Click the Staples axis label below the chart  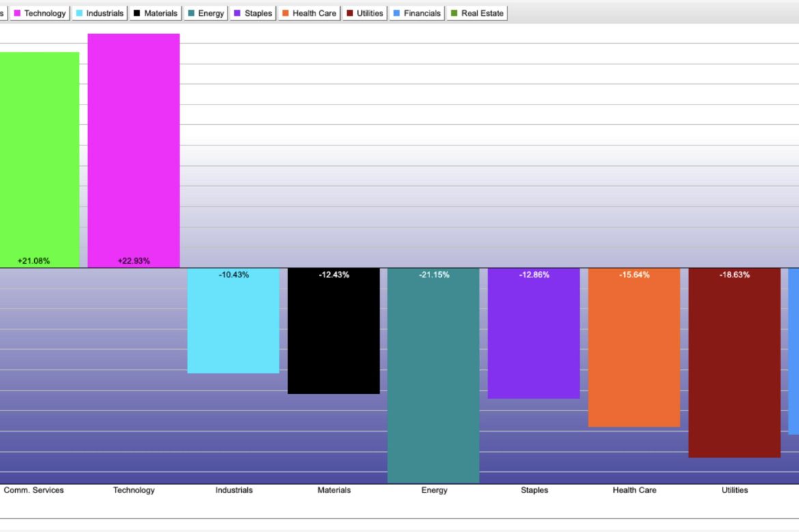534,490
